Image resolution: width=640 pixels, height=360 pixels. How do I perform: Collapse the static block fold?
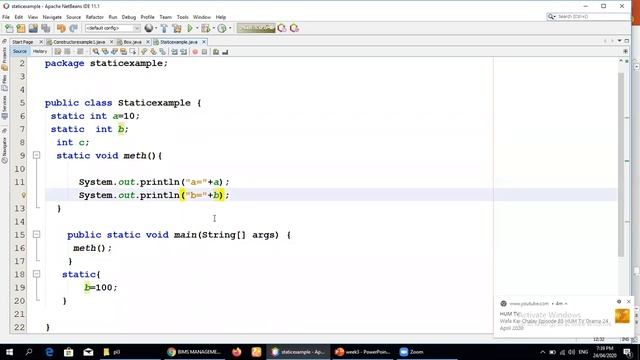tap(36, 273)
